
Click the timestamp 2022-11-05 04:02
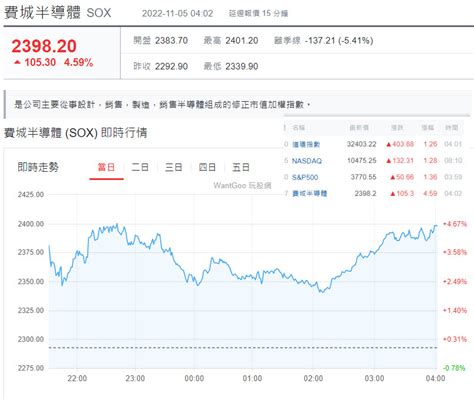coord(177,14)
